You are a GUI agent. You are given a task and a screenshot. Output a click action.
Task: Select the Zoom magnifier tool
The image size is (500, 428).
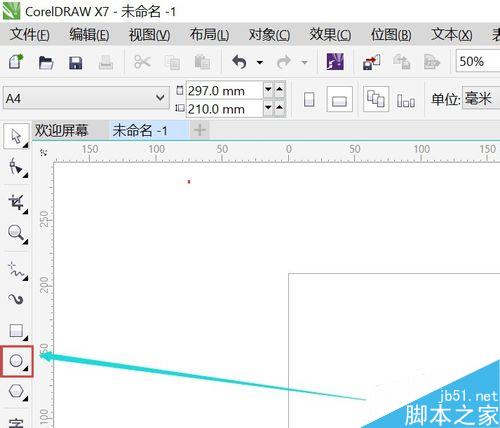(x=16, y=233)
